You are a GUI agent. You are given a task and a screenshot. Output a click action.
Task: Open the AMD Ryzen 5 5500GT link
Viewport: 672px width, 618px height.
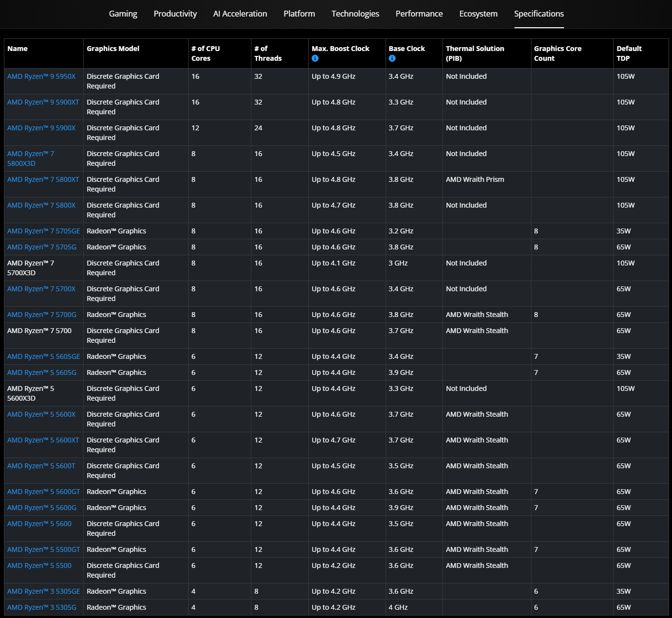pos(44,549)
